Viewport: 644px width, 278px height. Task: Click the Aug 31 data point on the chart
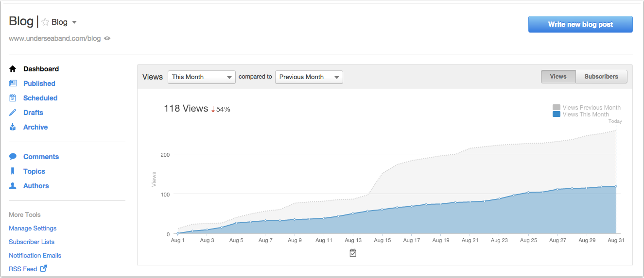coord(616,186)
